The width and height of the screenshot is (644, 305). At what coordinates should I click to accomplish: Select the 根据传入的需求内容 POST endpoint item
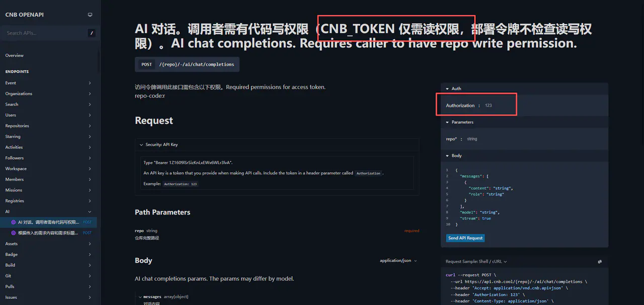[x=48, y=233]
